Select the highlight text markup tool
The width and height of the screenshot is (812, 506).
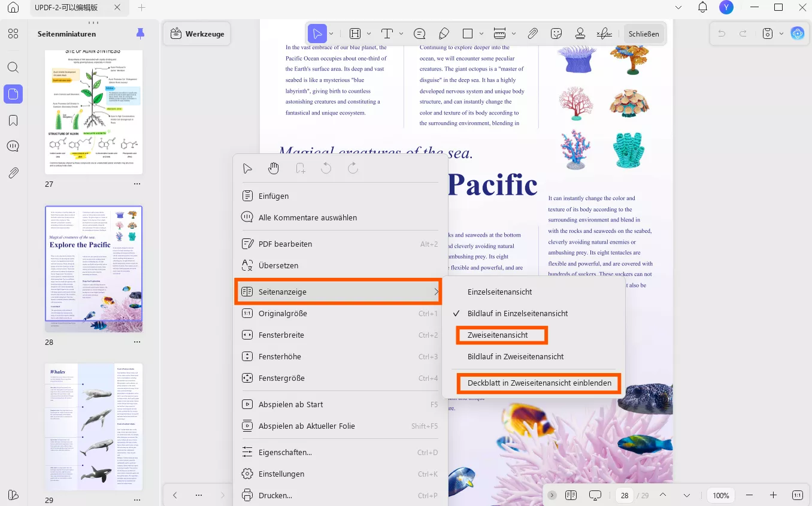(x=355, y=34)
